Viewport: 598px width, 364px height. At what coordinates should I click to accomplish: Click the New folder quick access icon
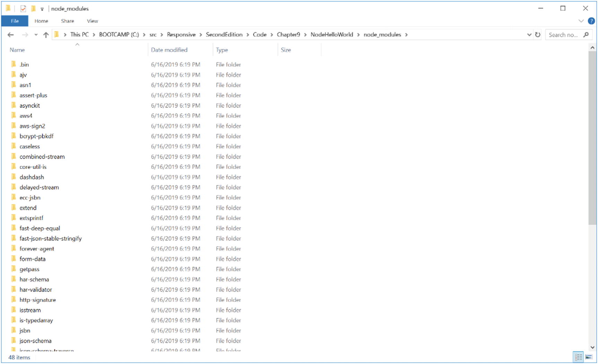33,9
